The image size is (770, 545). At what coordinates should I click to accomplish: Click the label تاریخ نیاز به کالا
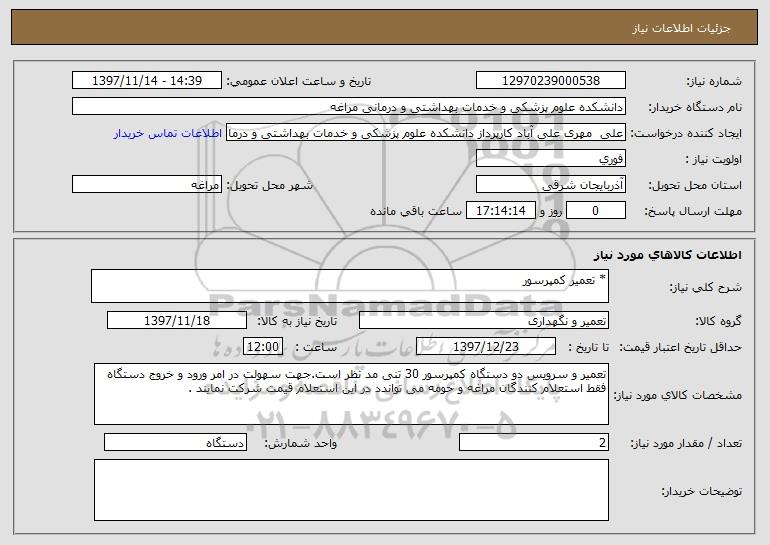pos(297,322)
